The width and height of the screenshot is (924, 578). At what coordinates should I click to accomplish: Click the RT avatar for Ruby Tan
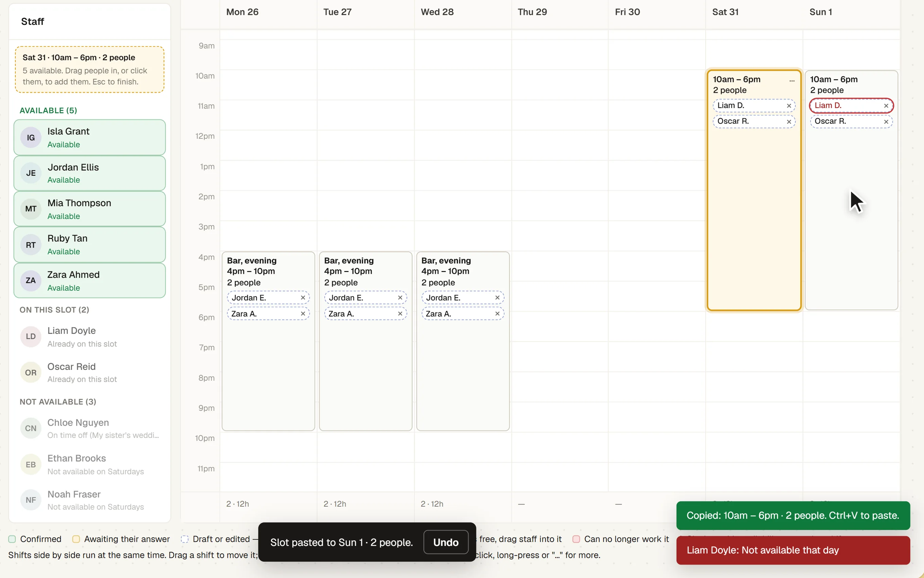click(31, 245)
